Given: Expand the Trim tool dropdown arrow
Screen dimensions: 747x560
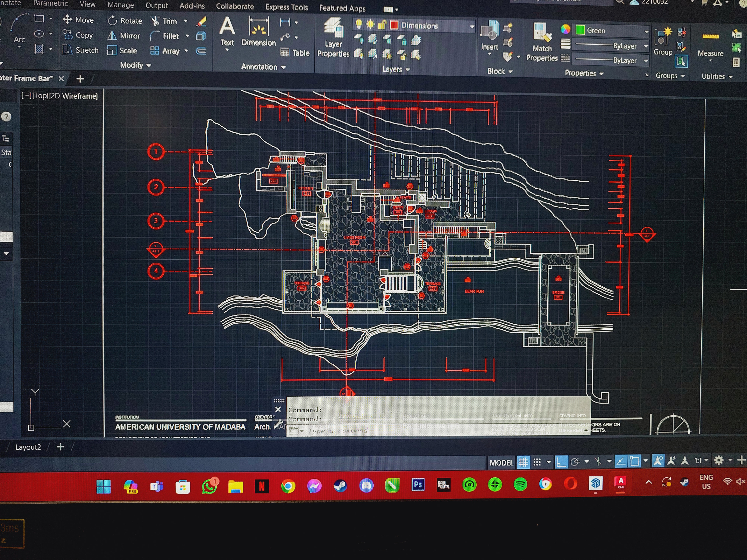Looking at the screenshot, I should click(x=186, y=21).
